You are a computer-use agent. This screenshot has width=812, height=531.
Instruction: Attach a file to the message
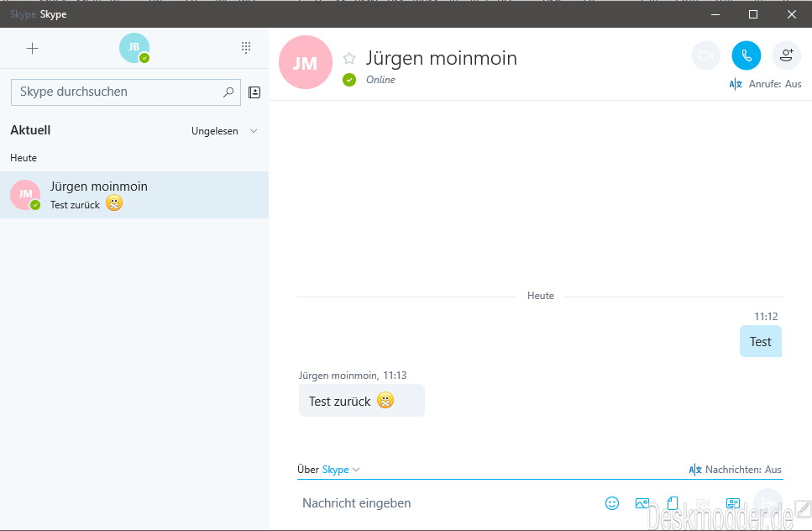672,503
